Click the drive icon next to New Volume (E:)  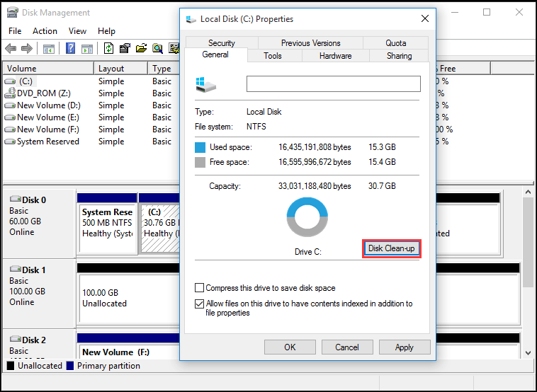(x=10, y=117)
